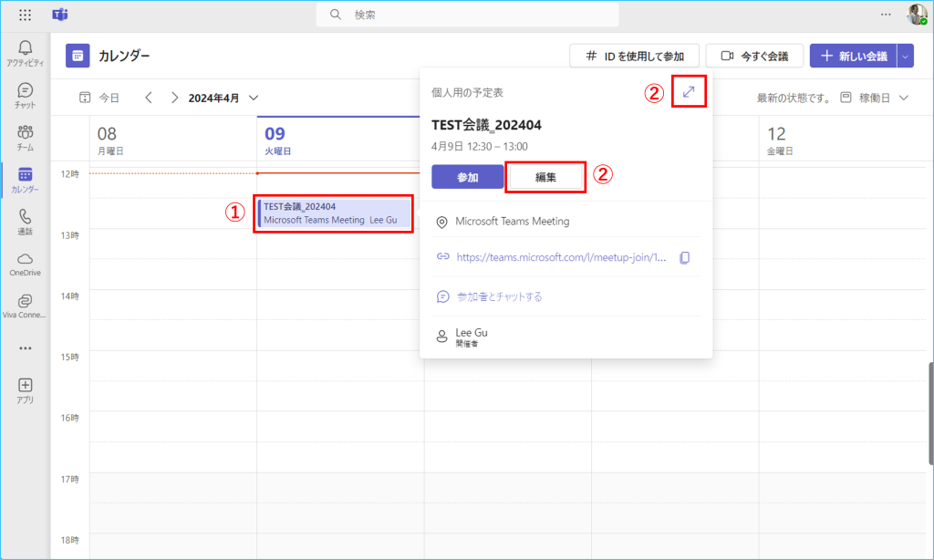Open the Activity bell in sidebar
This screenshot has height=560, width=934.
(x=26, y=52)
